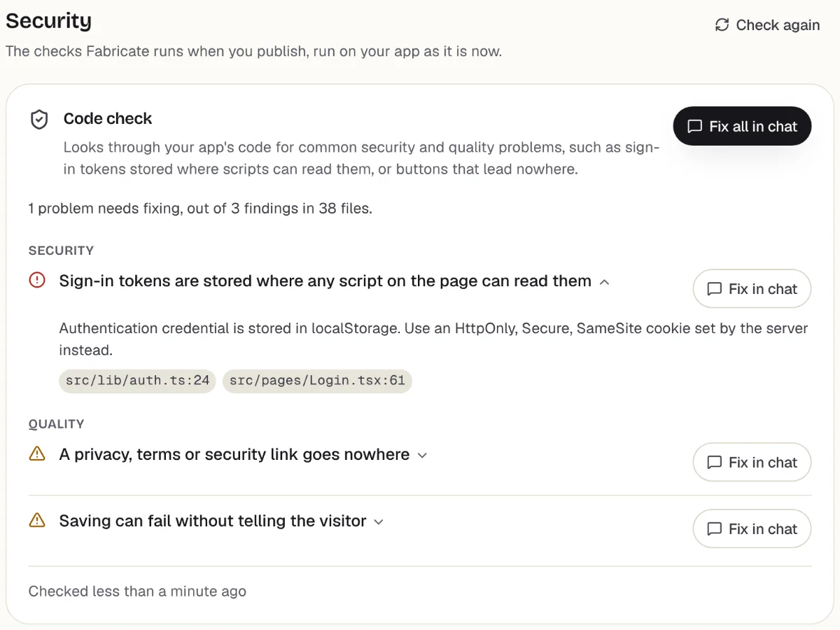Screen dimensions: 840x630
Task: Click the Fix all in chat label
Action: point(753,126)
